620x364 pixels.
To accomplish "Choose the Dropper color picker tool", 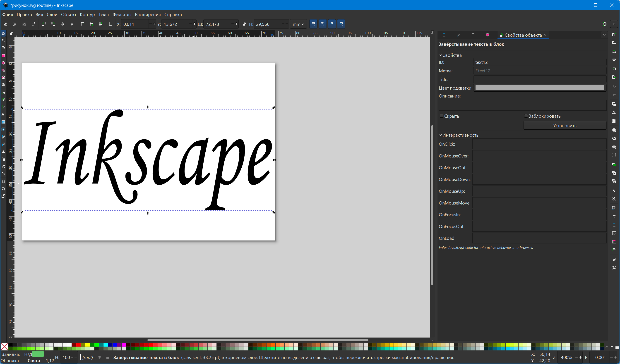I will tap(3, 137).
